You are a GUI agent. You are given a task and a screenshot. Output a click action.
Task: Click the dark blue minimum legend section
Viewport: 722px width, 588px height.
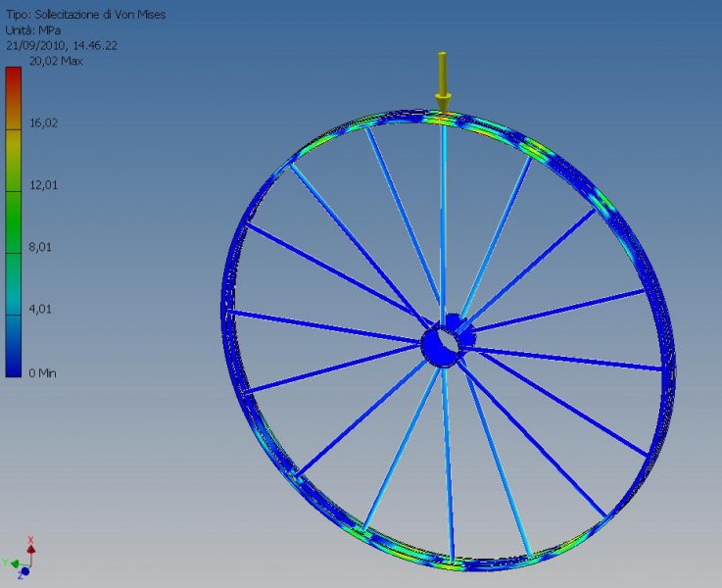tap(14, 346)
